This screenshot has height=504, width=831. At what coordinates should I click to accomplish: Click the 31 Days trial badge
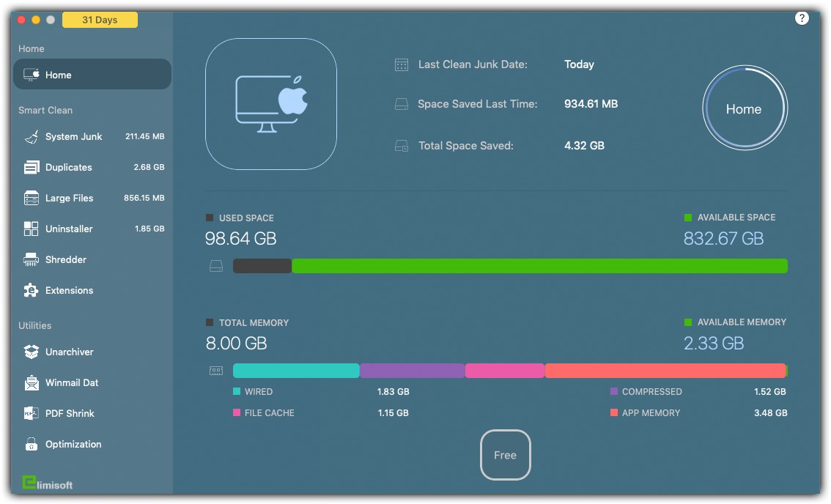pos(100,20)
